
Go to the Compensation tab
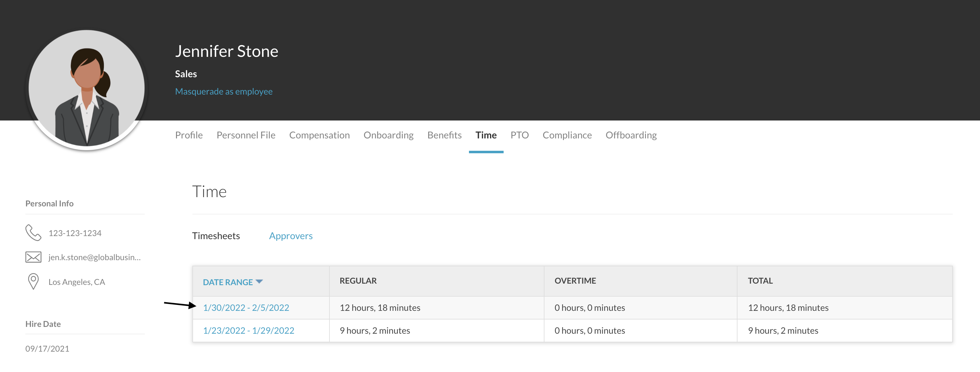click(319, 135)
